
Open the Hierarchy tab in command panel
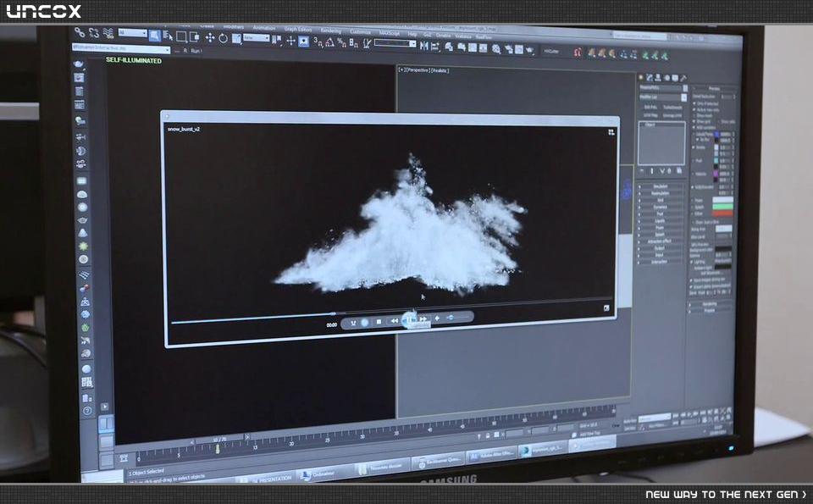(658, 78)
